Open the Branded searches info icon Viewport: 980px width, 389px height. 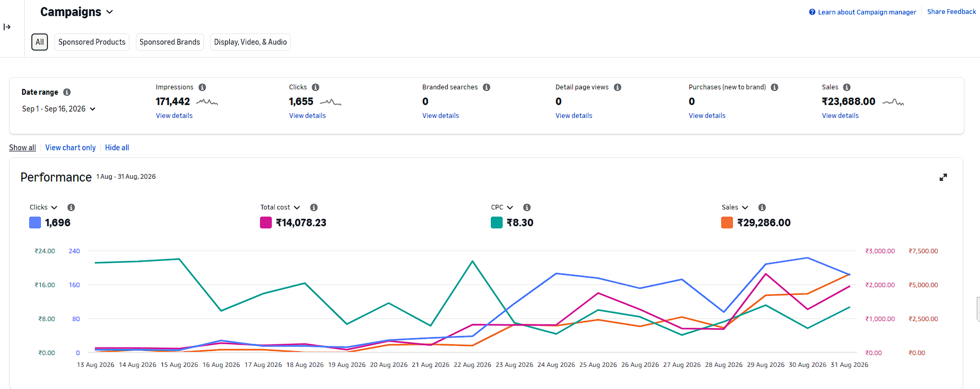point(486,87)
